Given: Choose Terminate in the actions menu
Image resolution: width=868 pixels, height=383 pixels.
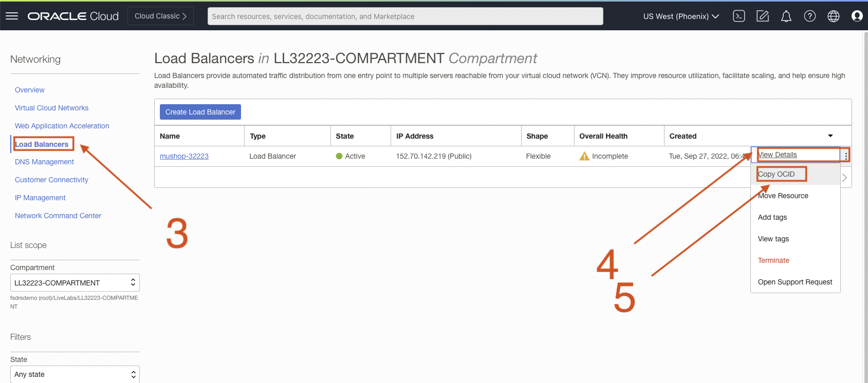Looking at the screenshot, I should (773, 261).
